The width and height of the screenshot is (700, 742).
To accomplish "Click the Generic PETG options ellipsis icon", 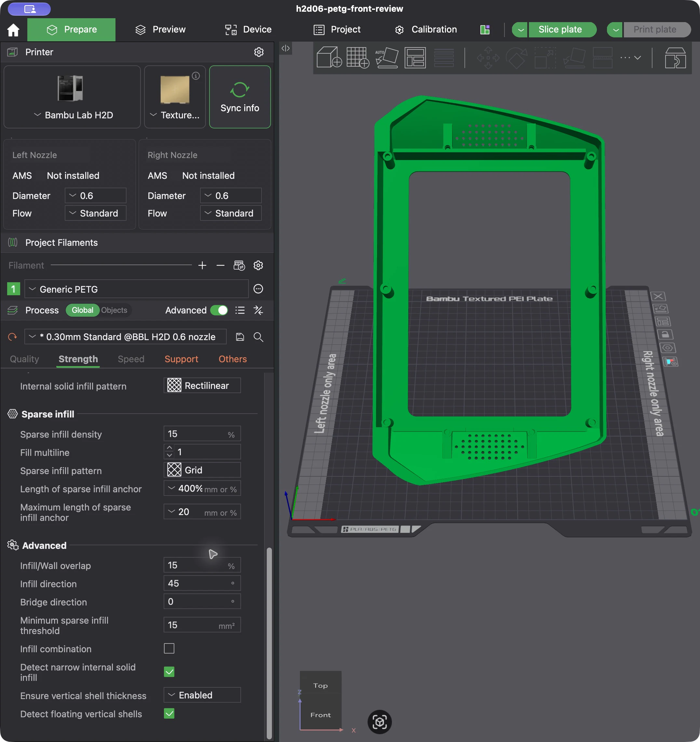I will [258, 289].
